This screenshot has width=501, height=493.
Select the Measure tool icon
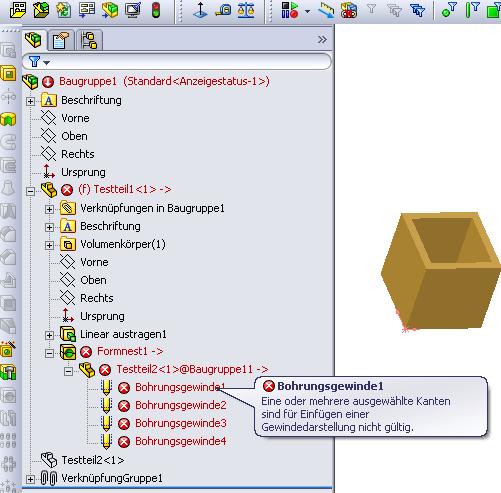(x=223, y=10)
